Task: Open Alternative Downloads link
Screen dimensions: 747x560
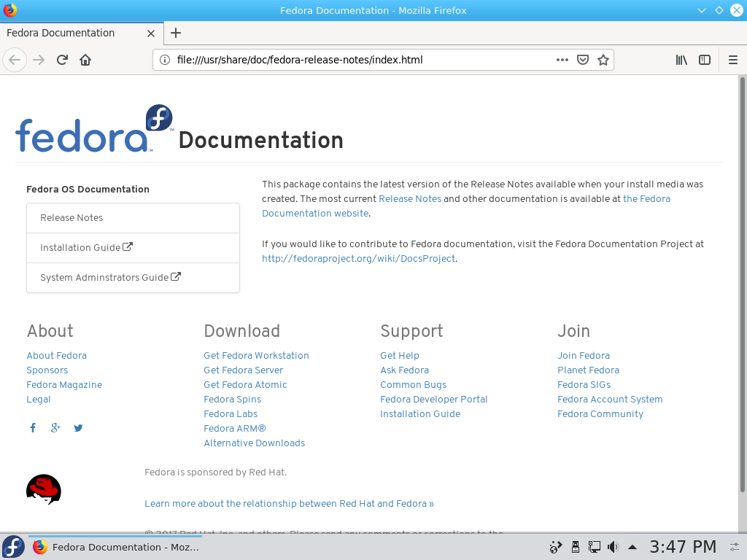Action: coord(255,443)
